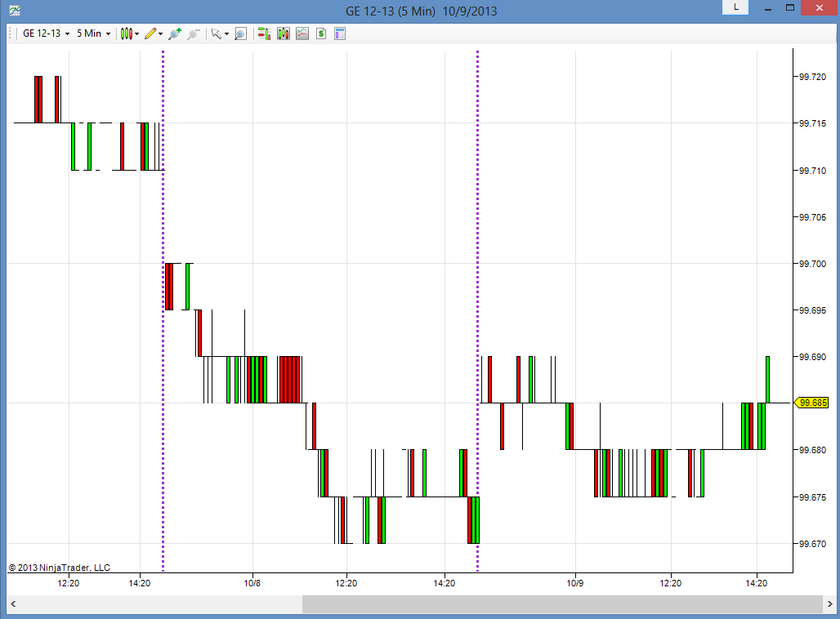Maximize the chart window

coord(789,7)
